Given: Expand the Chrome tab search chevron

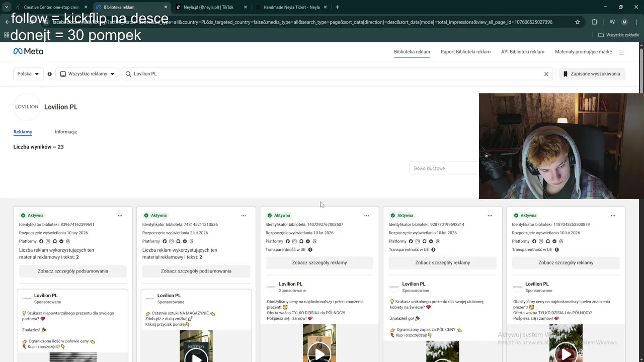Looking at the screenshot, I should coord(7,7).
